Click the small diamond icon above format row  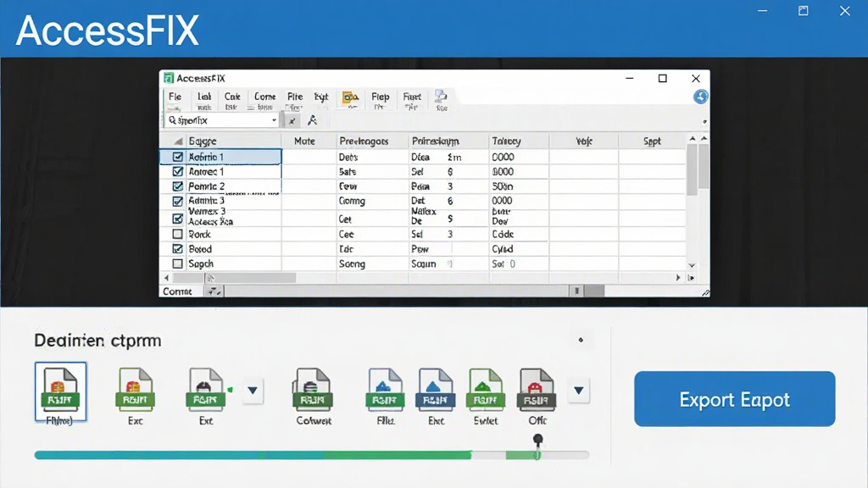click(x=581, y=340)
